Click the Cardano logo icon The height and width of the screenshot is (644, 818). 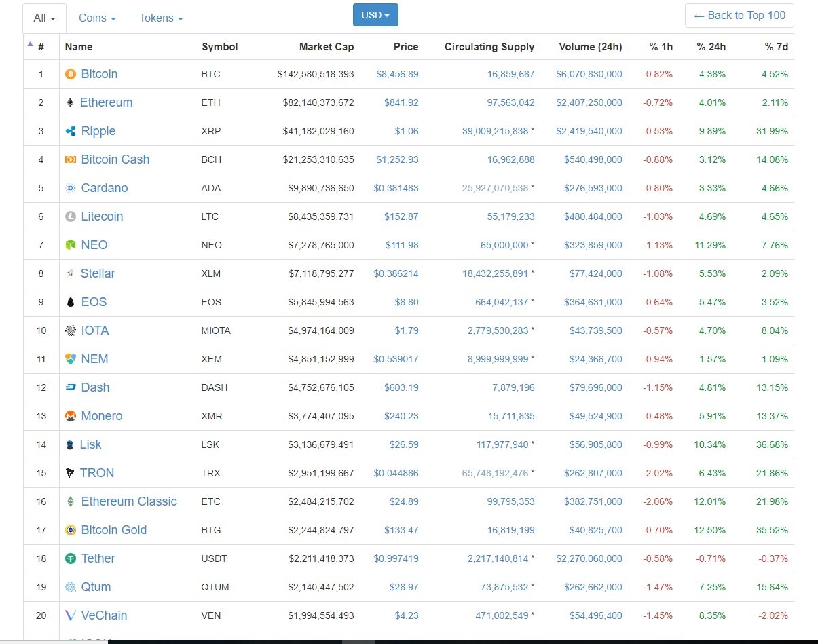point(71,188)
